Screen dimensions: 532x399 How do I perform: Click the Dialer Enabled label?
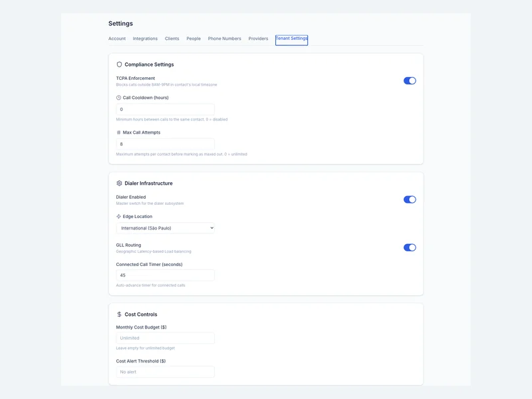click(131, 197)
